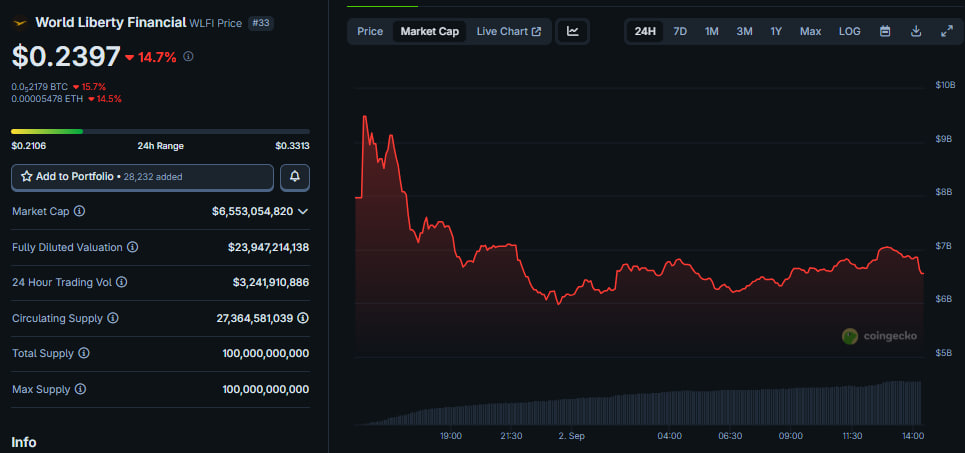Select the 24H time range

[645, 31]
